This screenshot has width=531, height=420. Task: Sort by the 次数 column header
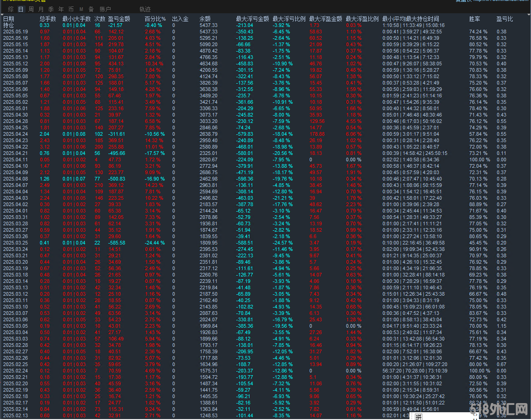pyautogui.click(x=100, y=19)
